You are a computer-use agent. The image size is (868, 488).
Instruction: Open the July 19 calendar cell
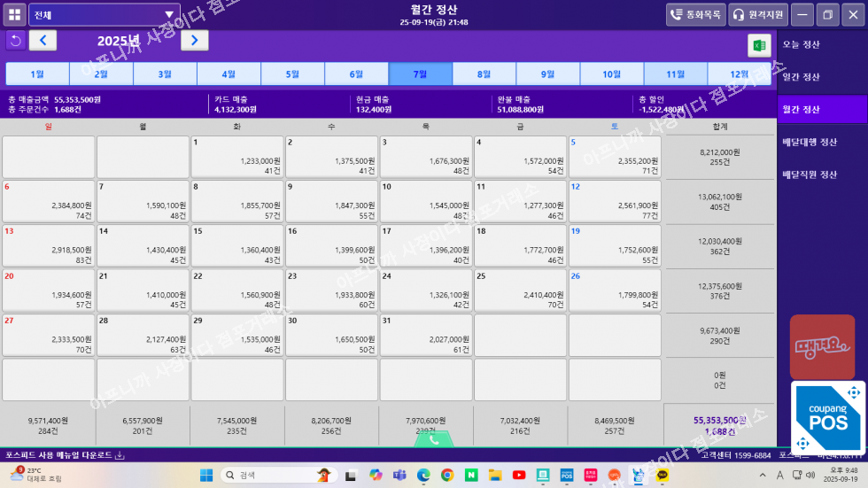pyautogui.click(x=616, y=245)
